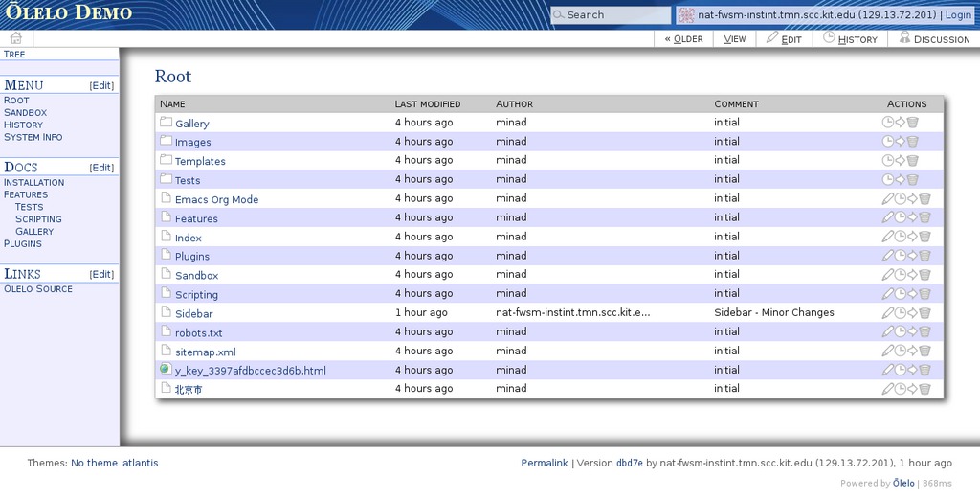
Task: Click the Edit link beside Docs heading
Action: point(101,168)
